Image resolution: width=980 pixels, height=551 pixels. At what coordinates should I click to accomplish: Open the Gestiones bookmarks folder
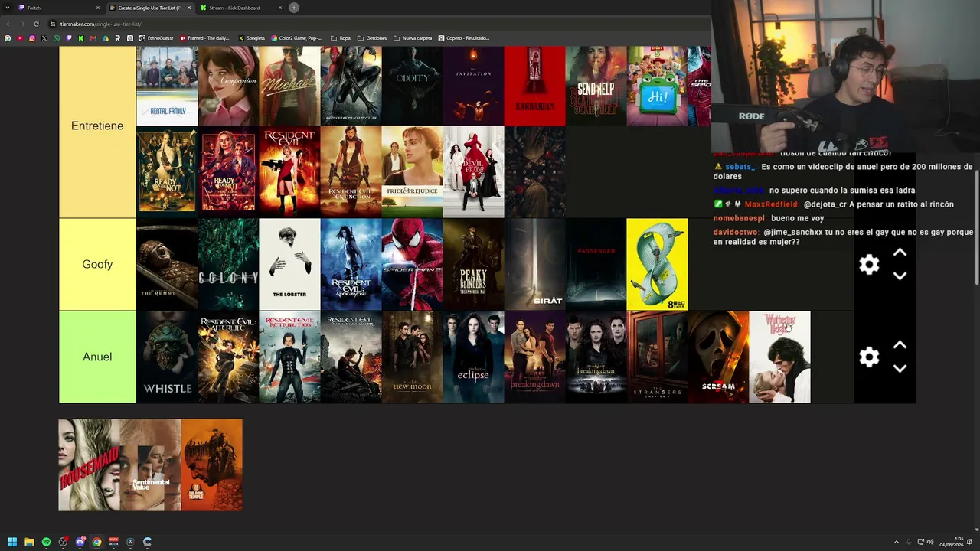pyautogui.click(x=372, y=38)
